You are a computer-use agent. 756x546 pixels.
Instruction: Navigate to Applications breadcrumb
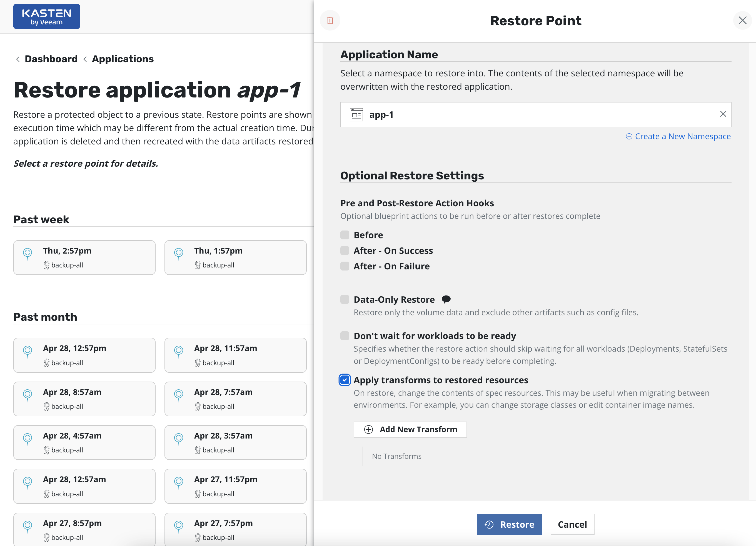tap(123, 59)
